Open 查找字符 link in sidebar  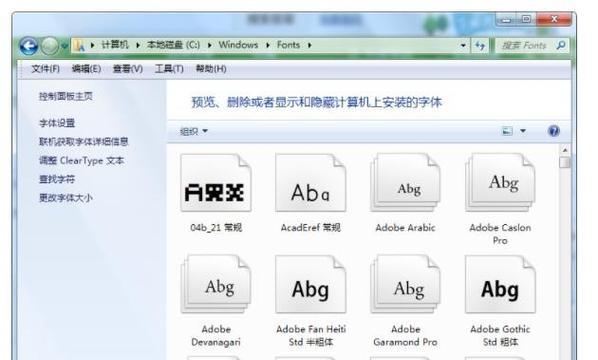tap(57, 179)
